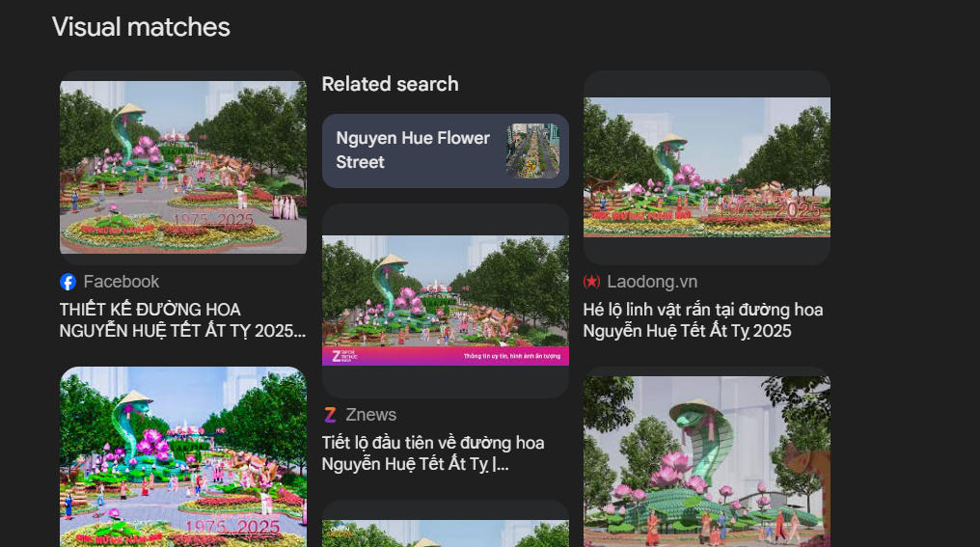This screenshot has height=547, width=980.
Task: Select the close-up snake mascot image
Action: point(706,460)
